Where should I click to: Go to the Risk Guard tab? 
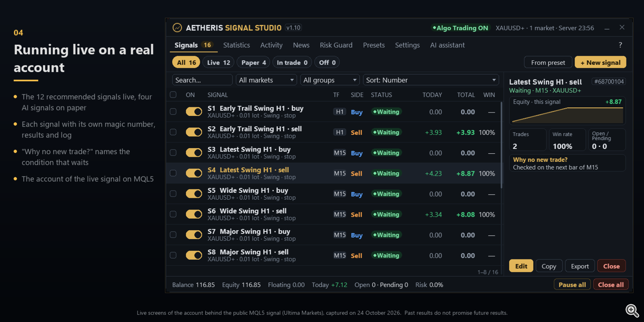click(336, 45)
